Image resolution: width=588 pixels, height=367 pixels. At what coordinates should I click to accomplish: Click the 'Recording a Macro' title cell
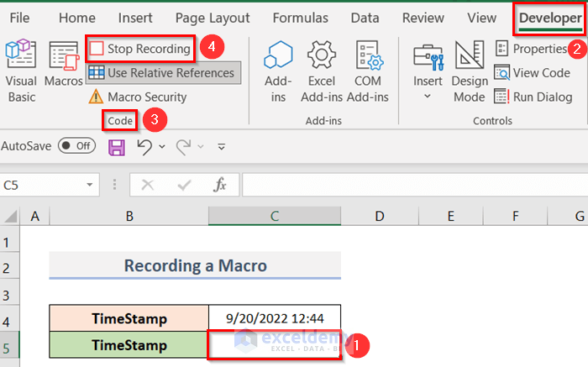coord(195,265)
